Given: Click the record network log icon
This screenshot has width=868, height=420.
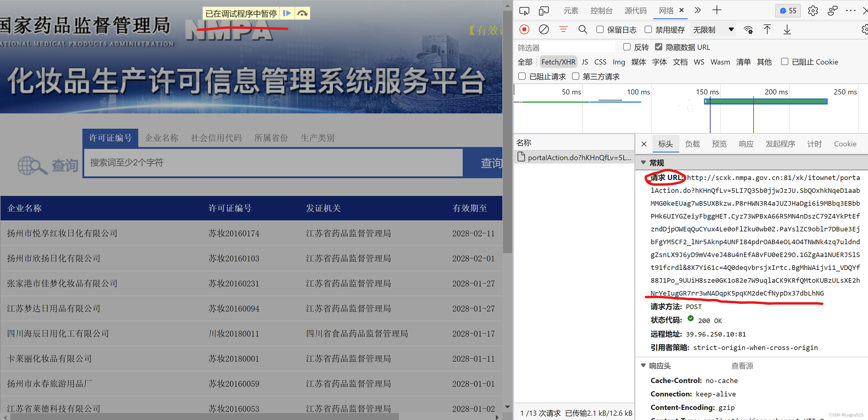Looking at the screenshot, I should click(524, 30).
